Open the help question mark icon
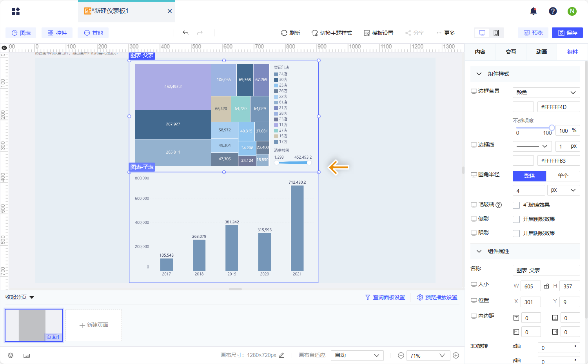This screenshot has width=588, height=364. 553,11
